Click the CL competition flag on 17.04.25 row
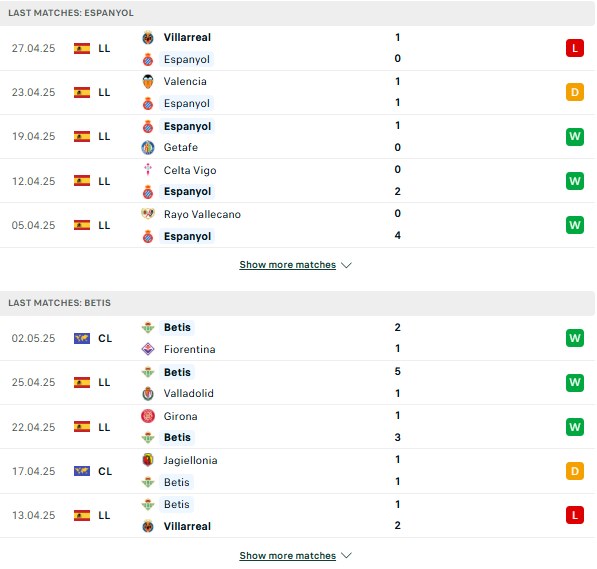The height and width of the screenshot is (569, 597). point(82,471)
